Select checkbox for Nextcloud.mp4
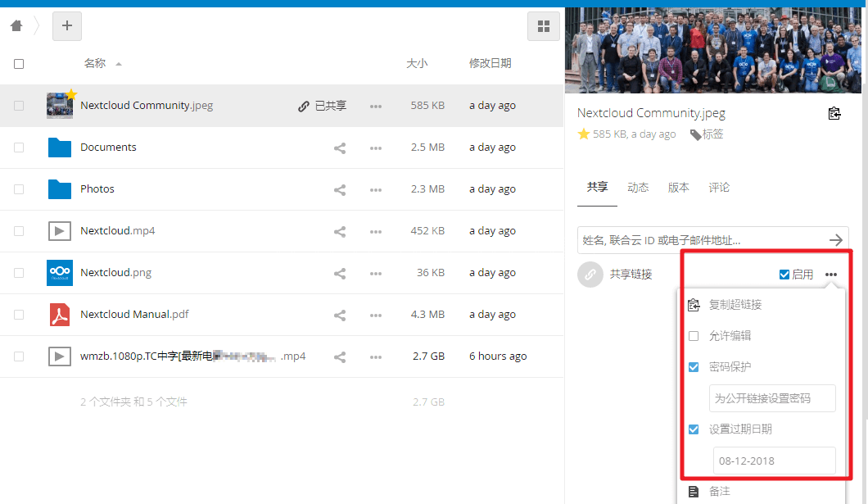 19,231
